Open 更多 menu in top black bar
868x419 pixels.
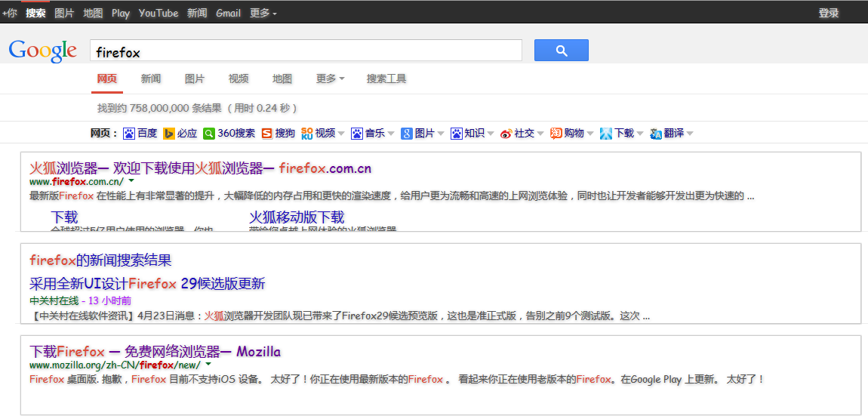(263, 14)
